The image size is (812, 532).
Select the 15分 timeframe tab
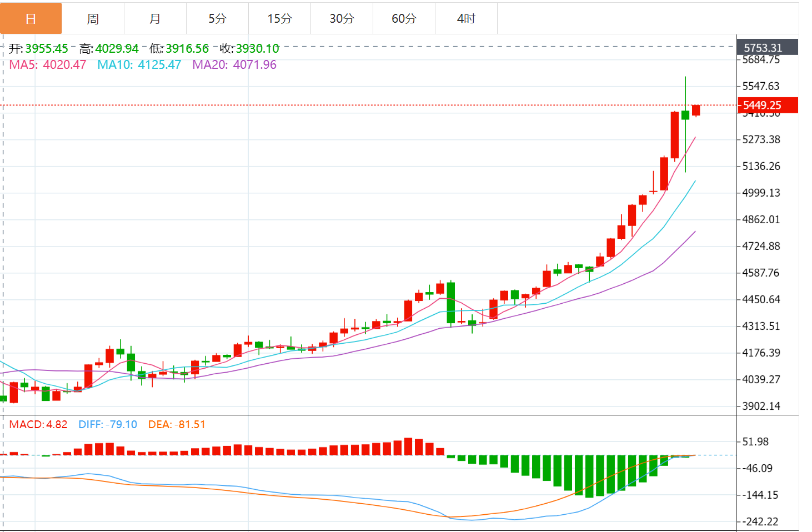tap(279, 18)
